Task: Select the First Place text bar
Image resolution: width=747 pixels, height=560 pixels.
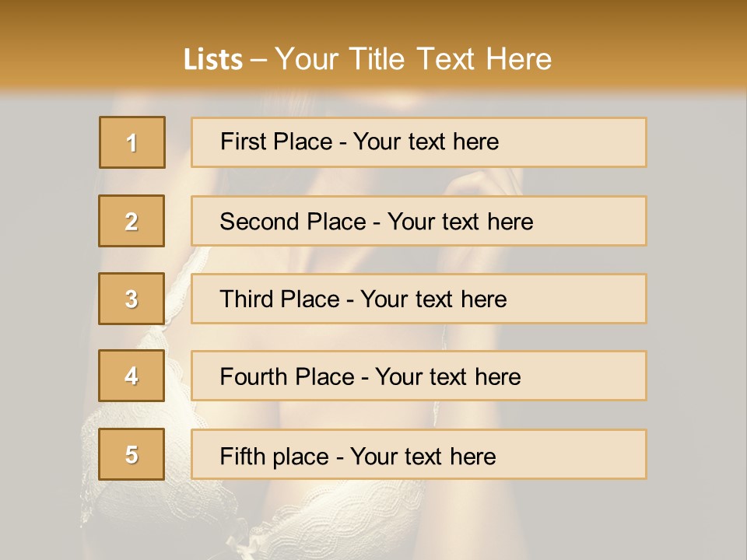Action: [419, 142]
